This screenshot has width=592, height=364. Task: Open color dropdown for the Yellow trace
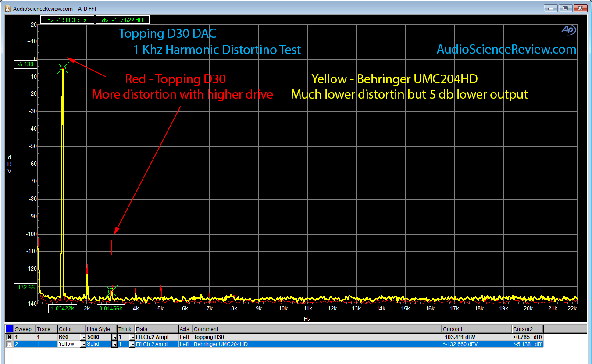[x=82, y=344]
